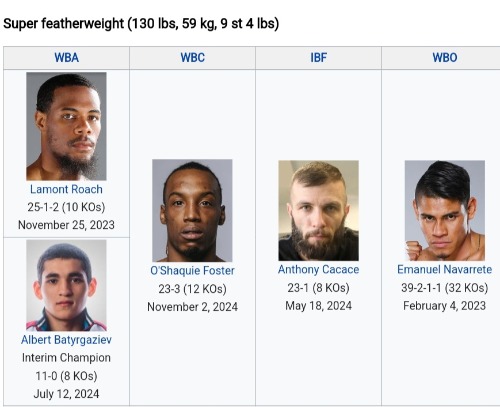Open the WBC header link
Image resolution: width=500 pixels, height=407 pixels.
(x=192, y=58)
